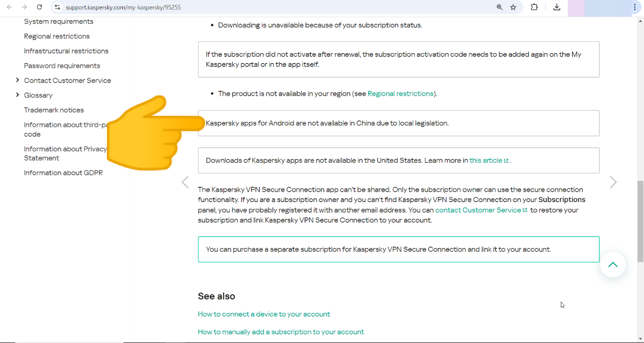
Task: Click the round scroll-to-top button
Action: point(613,265)
